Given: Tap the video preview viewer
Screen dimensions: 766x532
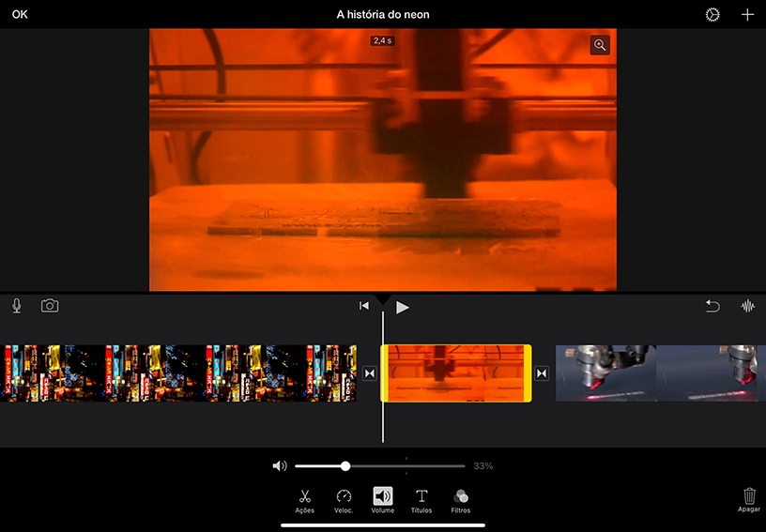Looking at the screenshot, I should (382, 160).
